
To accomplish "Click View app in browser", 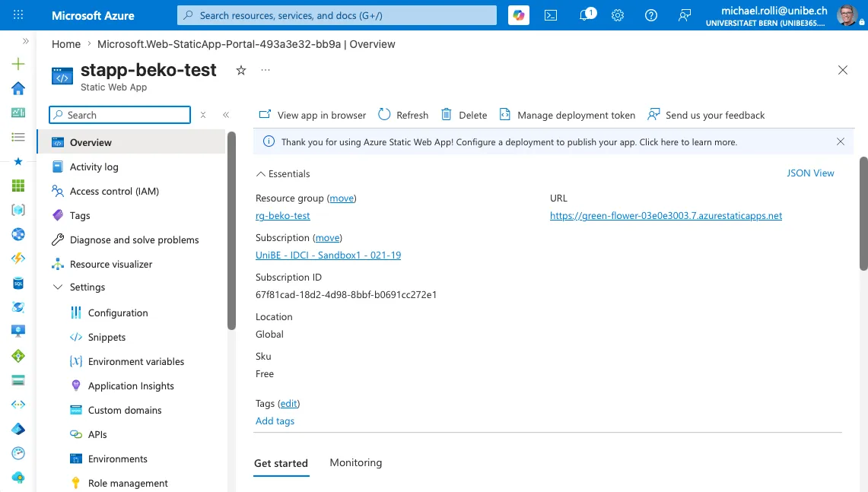I will [312, 115].
